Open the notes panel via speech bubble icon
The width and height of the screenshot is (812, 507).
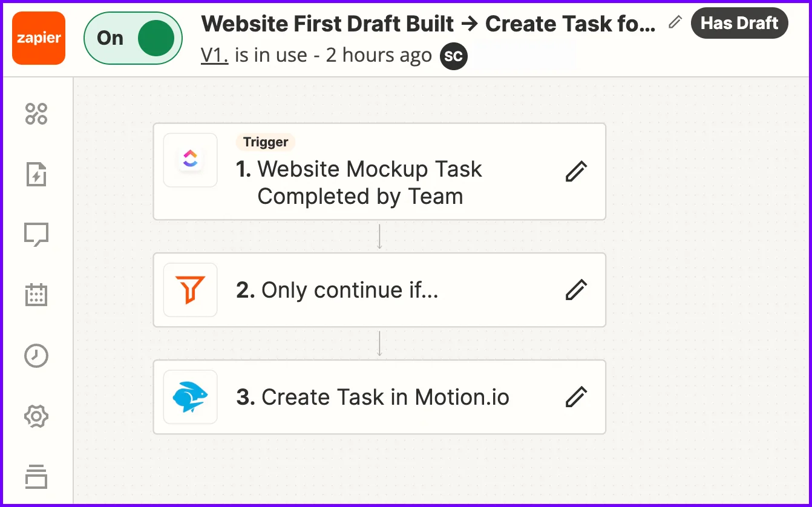36,235
